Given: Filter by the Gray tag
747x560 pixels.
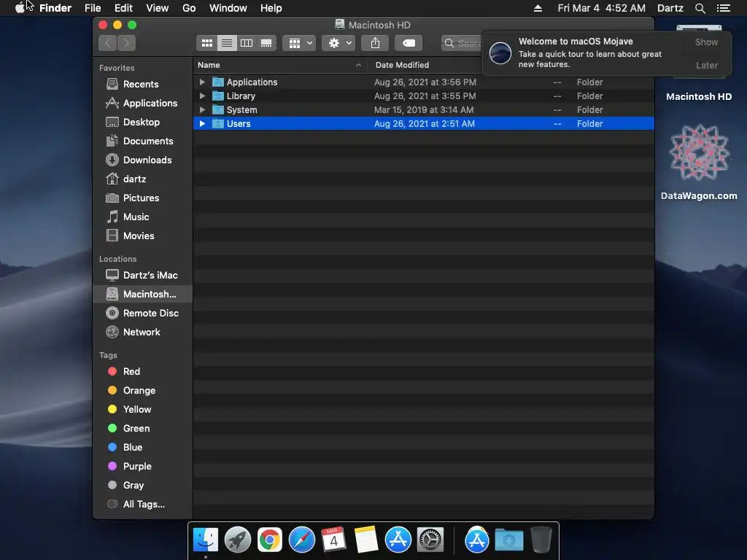Looking at the screenshot, I should [x=143, y=486].
